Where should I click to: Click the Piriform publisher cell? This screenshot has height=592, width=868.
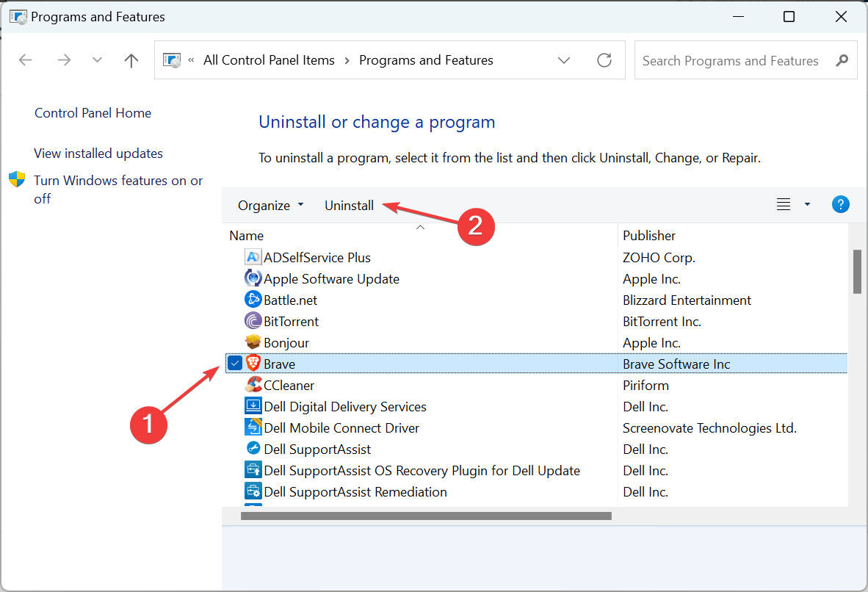pyautogui.click(x=645, y=385)
